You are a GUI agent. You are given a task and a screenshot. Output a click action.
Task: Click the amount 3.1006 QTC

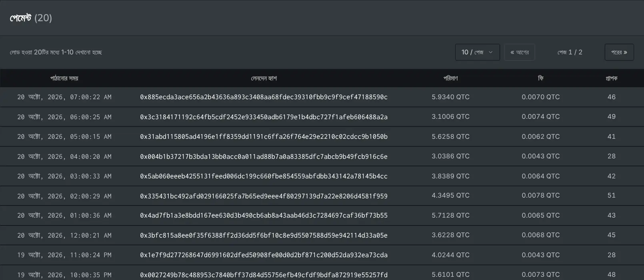(451, 116)
